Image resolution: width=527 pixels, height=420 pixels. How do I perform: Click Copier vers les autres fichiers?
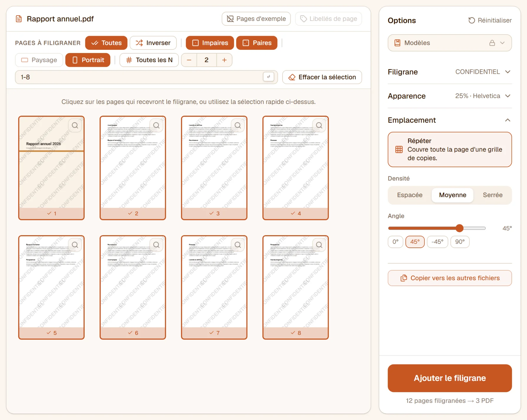450,278
